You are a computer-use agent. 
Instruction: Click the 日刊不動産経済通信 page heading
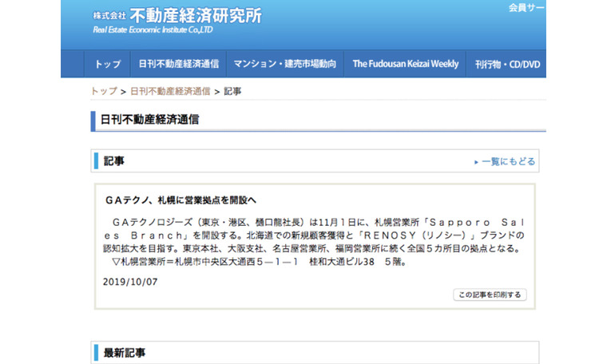click(149, 120)
